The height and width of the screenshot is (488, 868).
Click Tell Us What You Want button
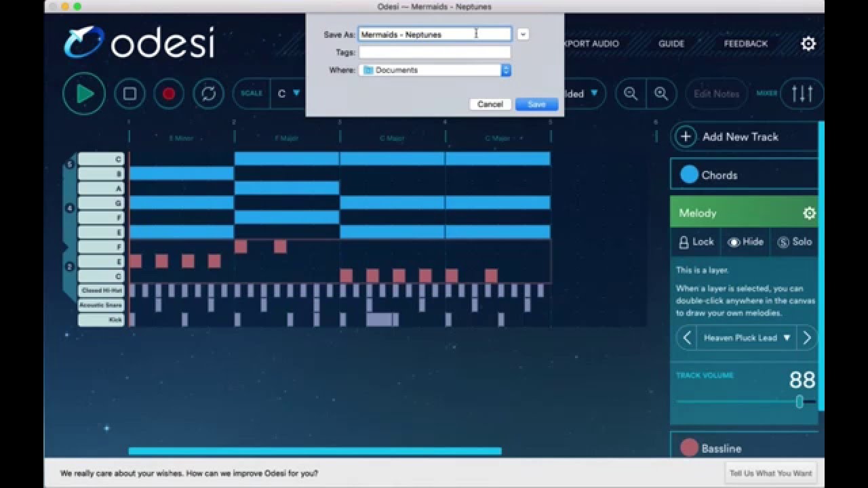pos(770,473)
